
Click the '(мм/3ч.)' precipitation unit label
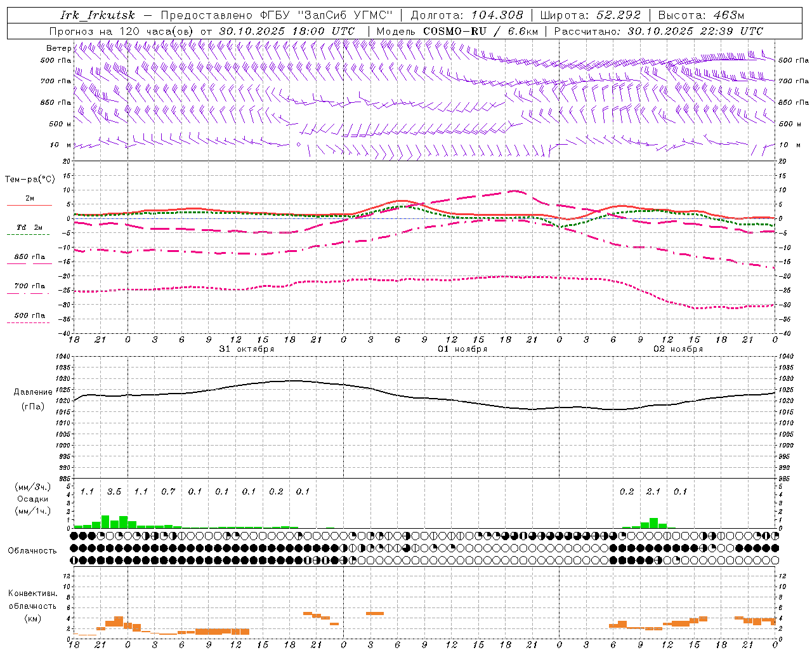(32, 487)
